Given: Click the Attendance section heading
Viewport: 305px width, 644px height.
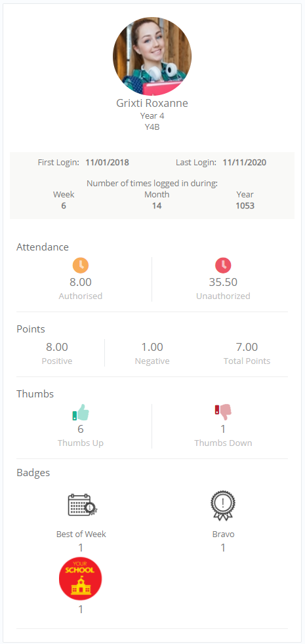Looking at the screenshot, I should (x=43, y=247).
